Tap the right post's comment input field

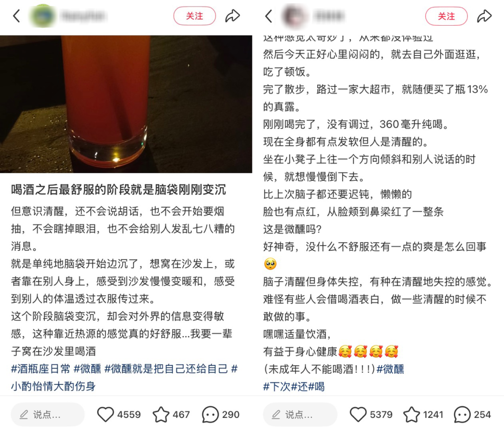pyautogui.click(x=300, y=414)
